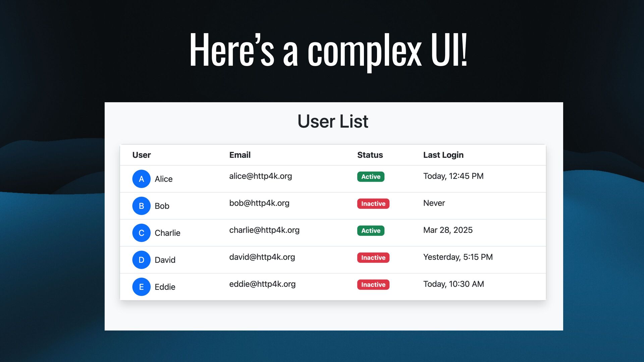644x362 pixels.
Task: Click Alice's blue avatar circle
Action: (x=141, y=179)
